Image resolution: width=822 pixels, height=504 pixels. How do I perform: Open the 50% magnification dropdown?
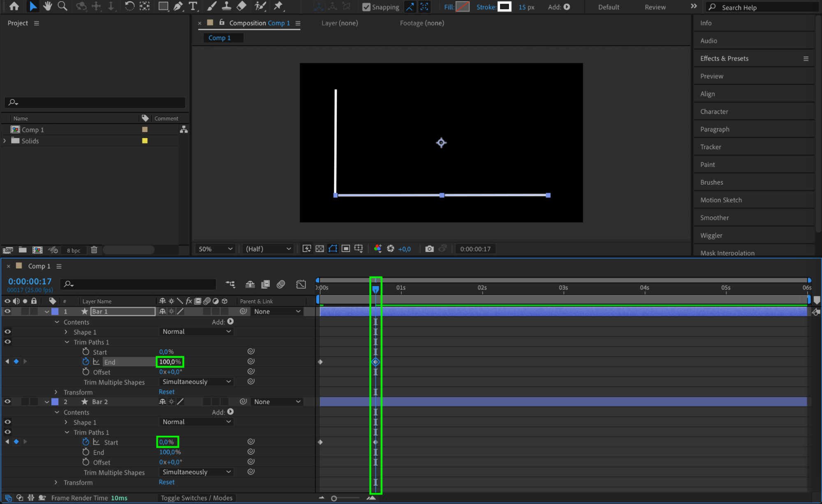click(x=215, y=249)
